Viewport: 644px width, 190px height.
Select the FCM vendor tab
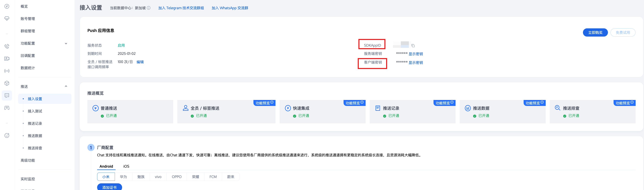213,177
